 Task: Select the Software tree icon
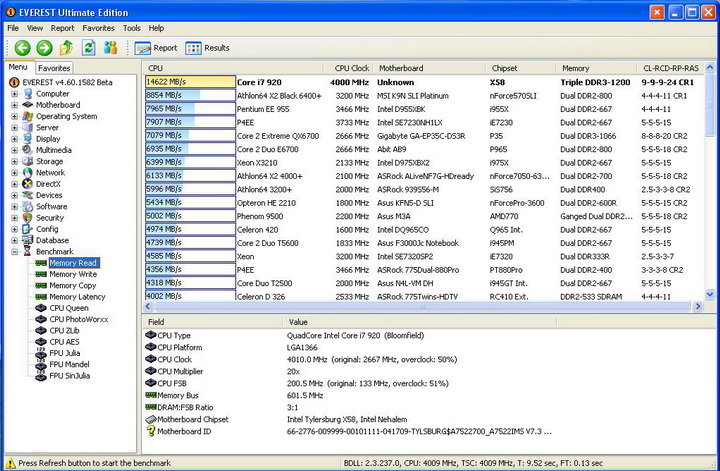(x=28, y=207)
